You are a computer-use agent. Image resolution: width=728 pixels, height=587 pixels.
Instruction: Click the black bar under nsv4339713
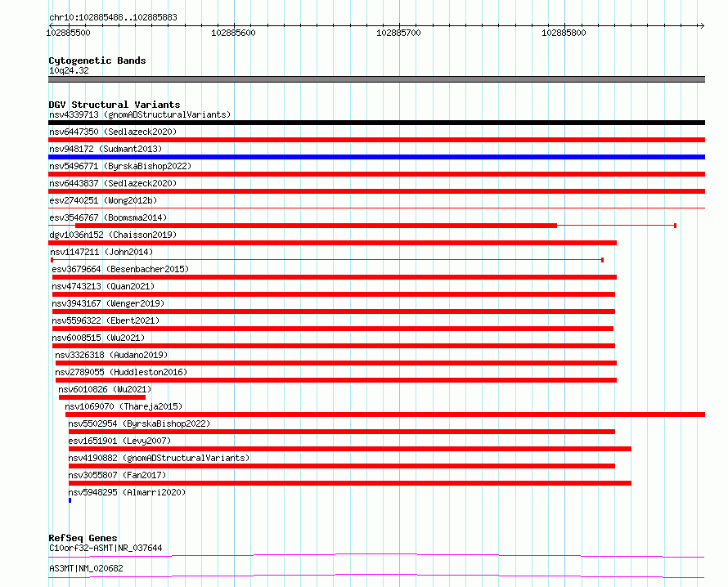click(376, 123)
